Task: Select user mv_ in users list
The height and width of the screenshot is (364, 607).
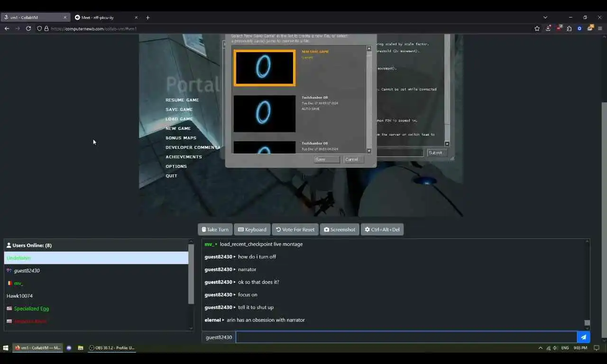Action: pyautogui.click(x=96, y=283)
